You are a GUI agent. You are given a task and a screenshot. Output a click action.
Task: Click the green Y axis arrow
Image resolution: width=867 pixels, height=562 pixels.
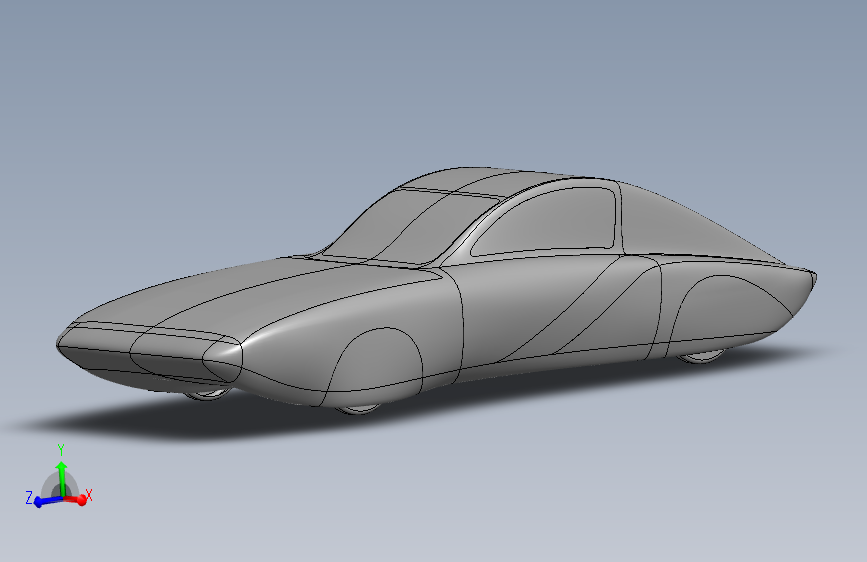pos(62,478)
